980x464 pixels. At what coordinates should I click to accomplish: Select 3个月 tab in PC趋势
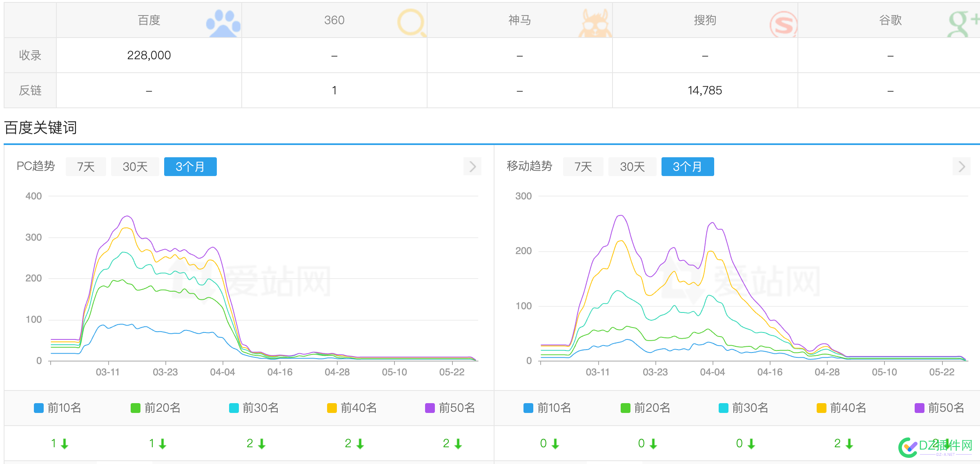click(190, 167)
